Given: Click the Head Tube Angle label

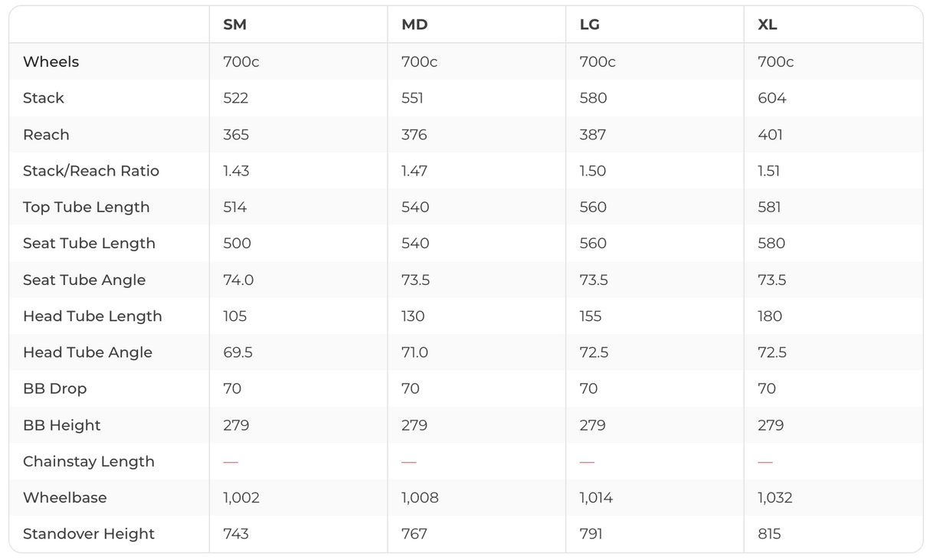Looking at the screenshot, I should click(87, 352).
